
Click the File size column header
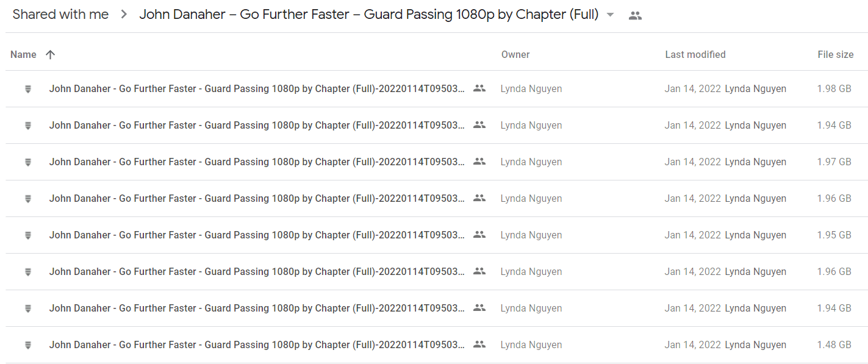[x=836, y=54]
